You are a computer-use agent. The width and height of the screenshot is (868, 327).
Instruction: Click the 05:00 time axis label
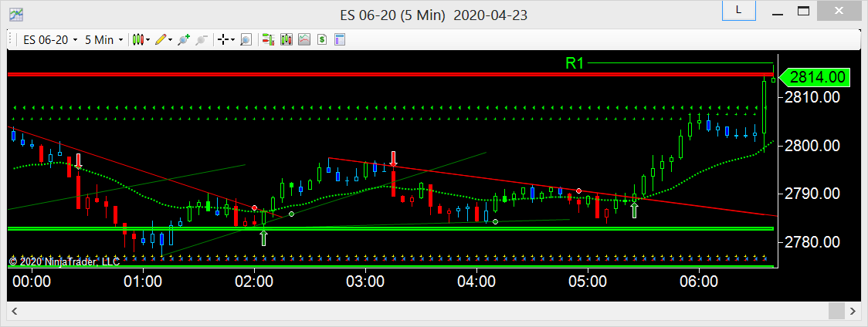[x=588, y=281]
